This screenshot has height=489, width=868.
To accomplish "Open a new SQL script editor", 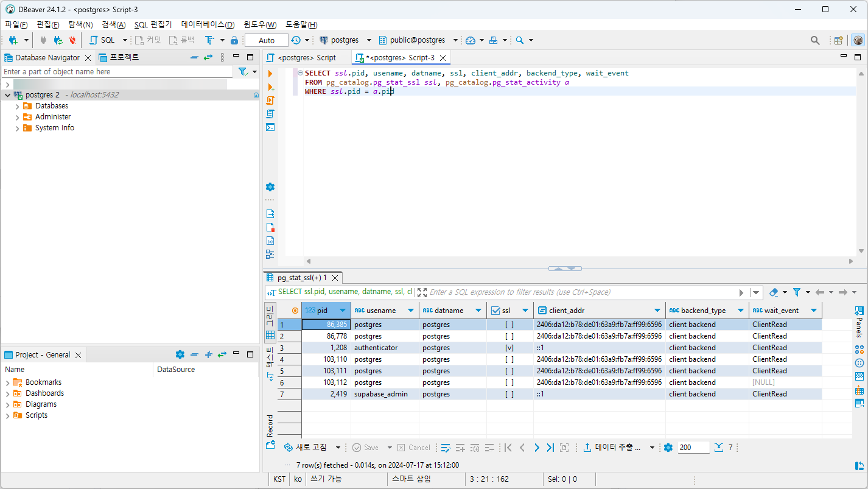I will tap(103, 40).
